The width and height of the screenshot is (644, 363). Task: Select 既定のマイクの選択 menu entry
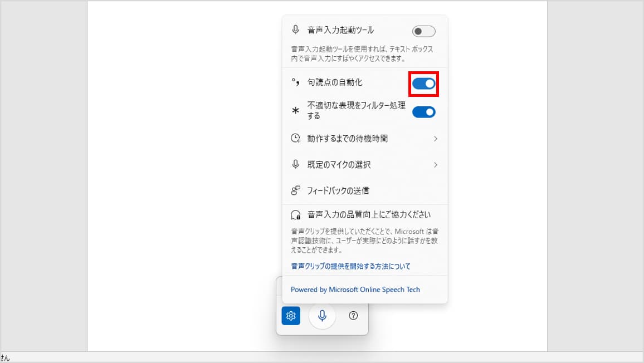pyautogui.click(x=365, y=165)
